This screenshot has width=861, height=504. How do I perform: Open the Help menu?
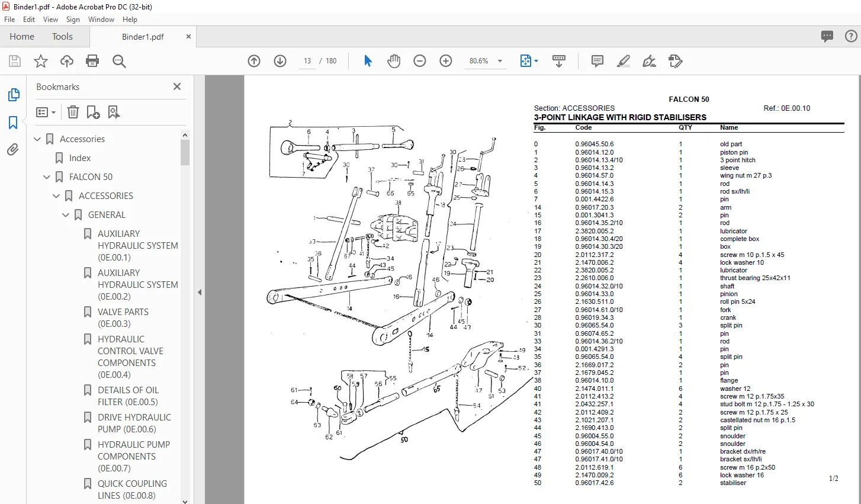coord(130,20)
